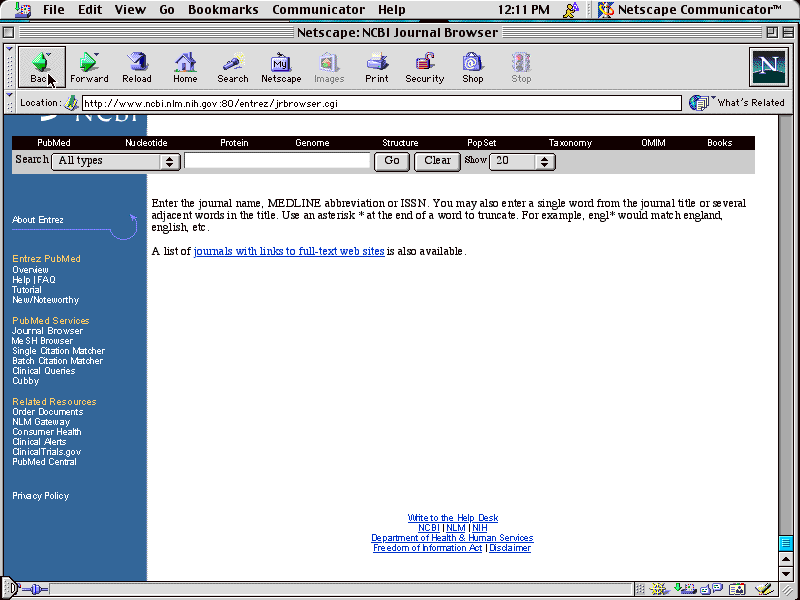The height and width of the screenshot is (600, 800).
Task: Switch to the OMIM tab
Action: [653, 143]
